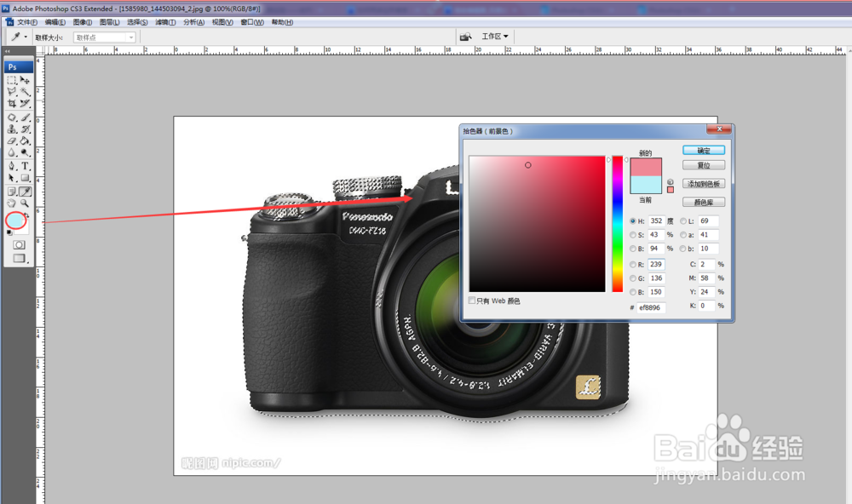Image resolution: width=852 pixels, height=504 pixels.
Task: Toggle Quick Mask mode
Action: pyautogui.click(x=19, y=245)
